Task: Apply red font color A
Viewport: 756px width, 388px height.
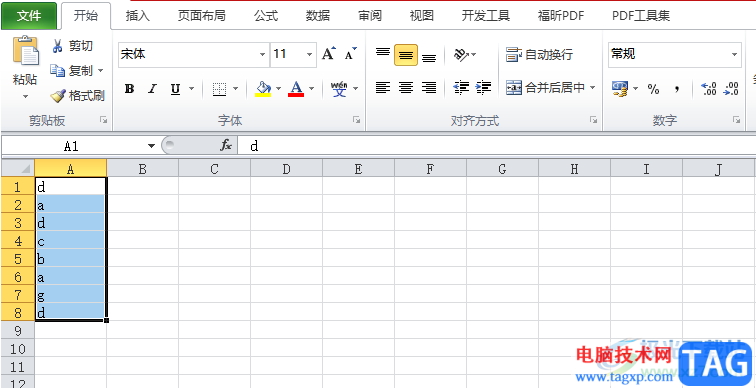Action: coord(296,89)
